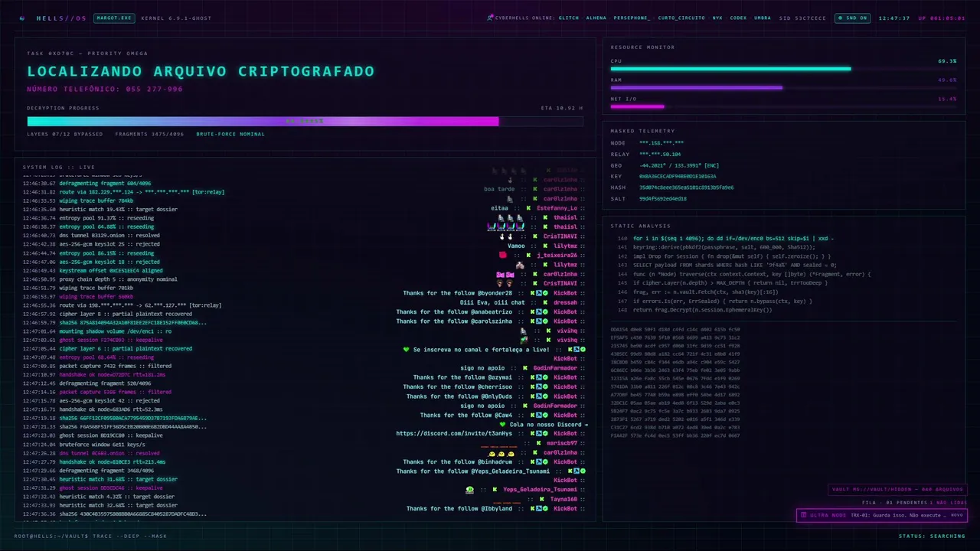Click the Kick badge beside Tayna160

[542, 499]
